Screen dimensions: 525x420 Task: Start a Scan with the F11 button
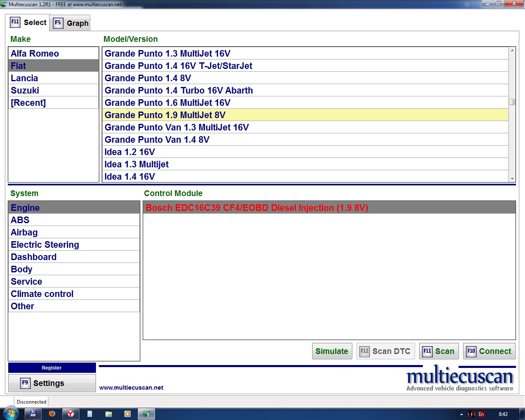438,351
